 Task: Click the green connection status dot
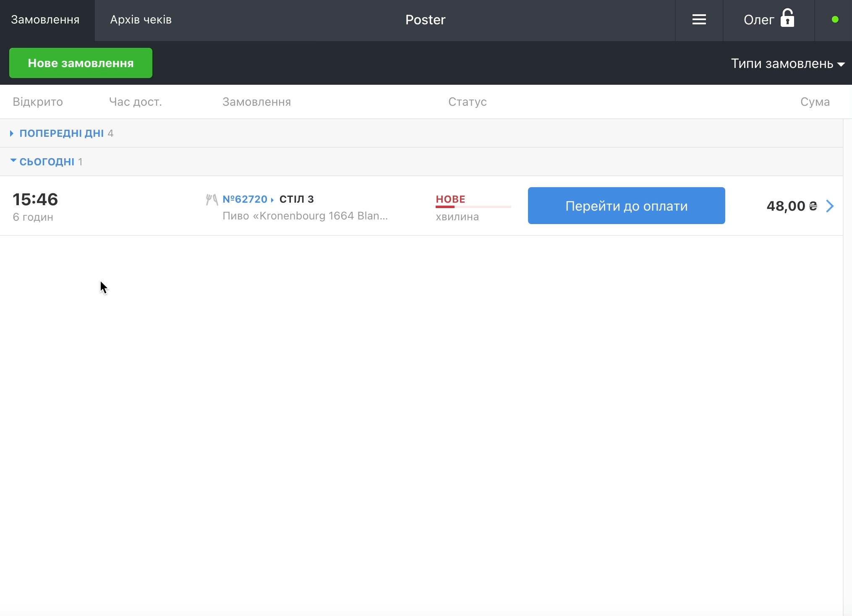(835, 20)
